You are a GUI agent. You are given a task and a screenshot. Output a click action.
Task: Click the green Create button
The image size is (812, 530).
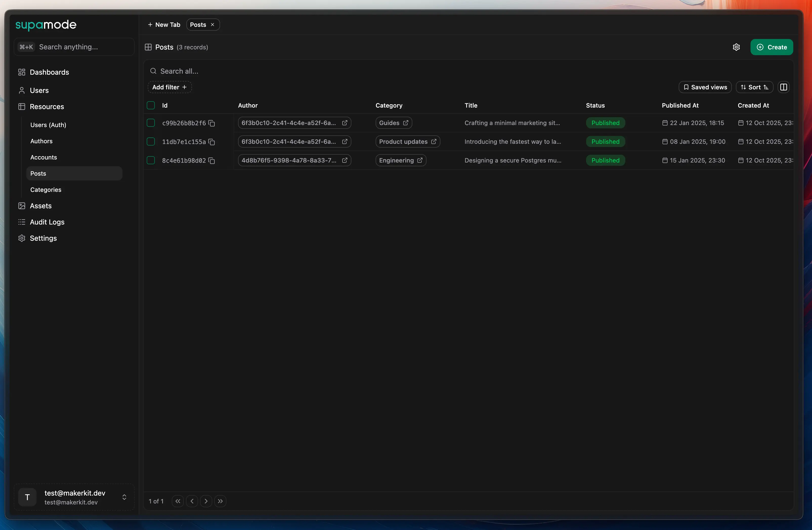[772, 47]
